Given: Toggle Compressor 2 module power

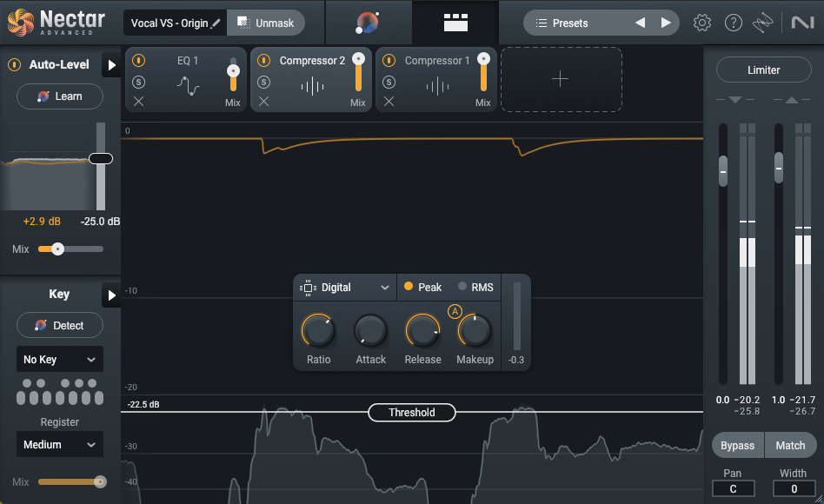Looking at the screenshot, I should (x=264, y=61).
